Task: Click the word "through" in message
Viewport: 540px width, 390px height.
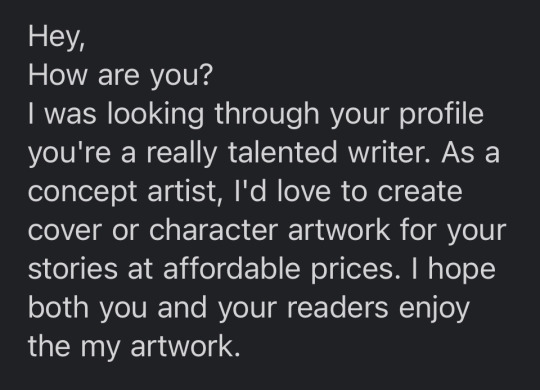Action: tap(267, 115)
